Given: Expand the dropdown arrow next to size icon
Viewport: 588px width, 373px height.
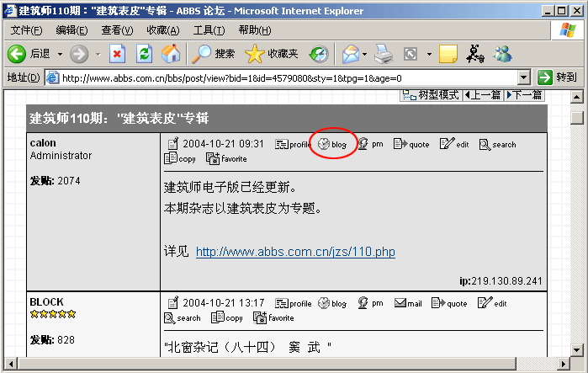Looking at the screenshot, I should [429, 55].
